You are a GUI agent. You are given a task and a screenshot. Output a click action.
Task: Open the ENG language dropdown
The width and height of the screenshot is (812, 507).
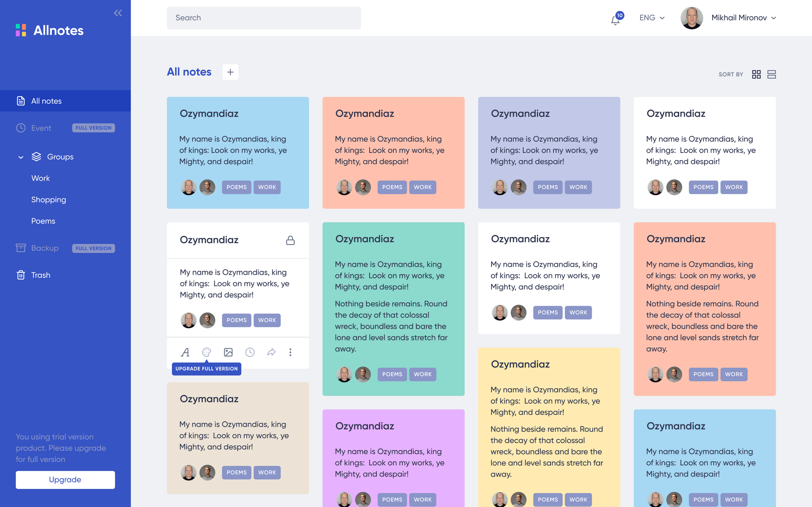point(652,18)
